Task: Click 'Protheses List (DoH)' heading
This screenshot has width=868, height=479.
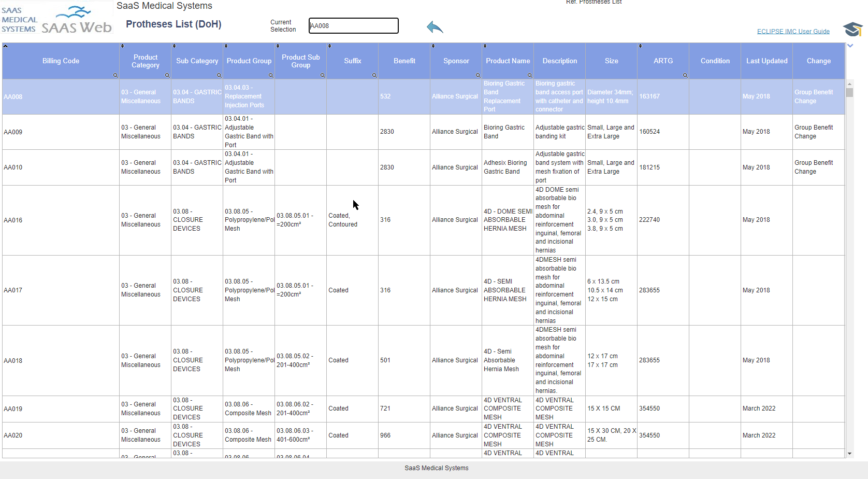Action: (173, 24)
